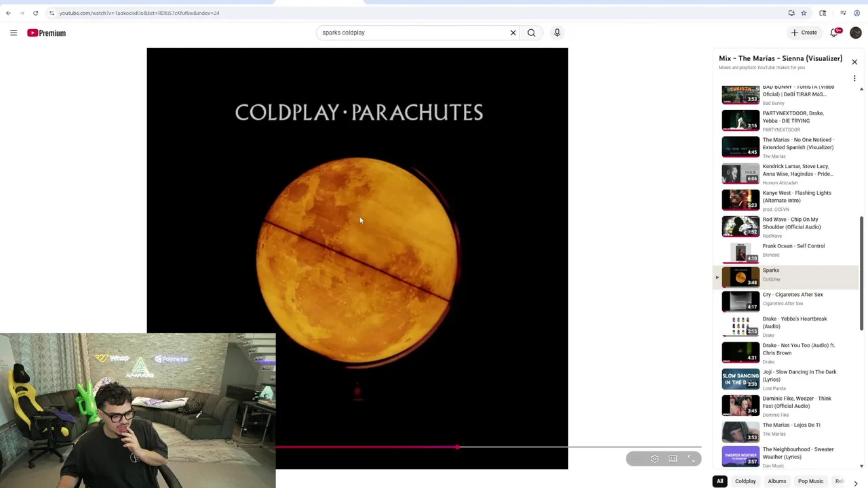Pause the video by clicking album art
The image size is (868, 488).
[x=357, y=258]
